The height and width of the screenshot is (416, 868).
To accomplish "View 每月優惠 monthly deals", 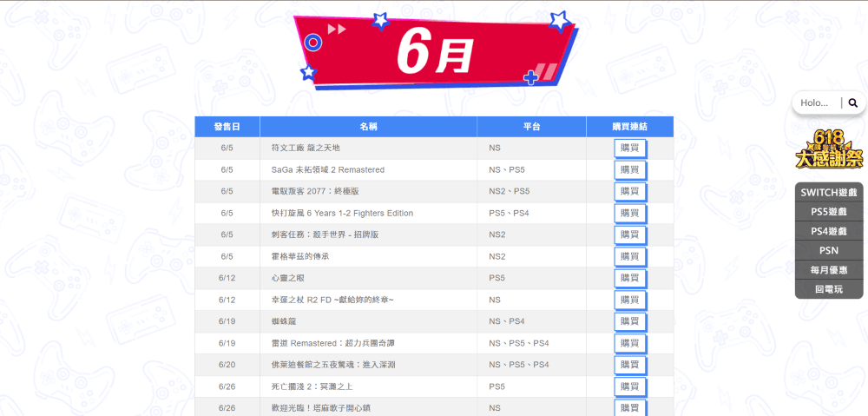I will point(829,270).
